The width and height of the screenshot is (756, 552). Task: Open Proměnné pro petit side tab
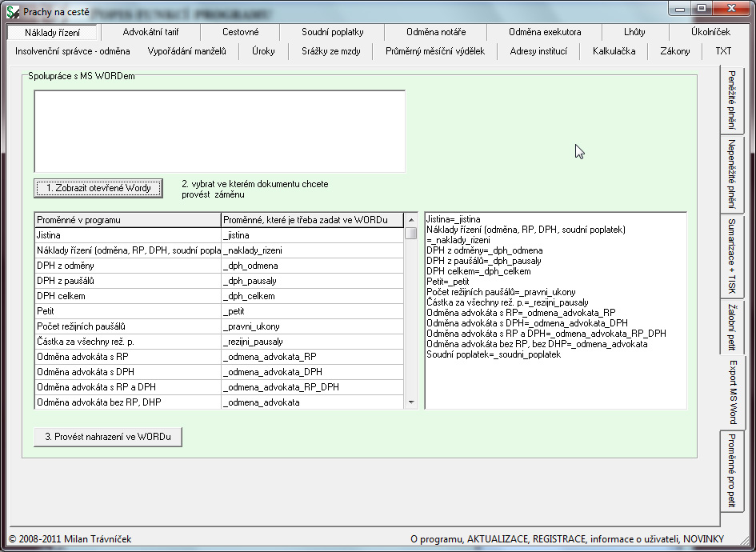click(x=731, y=471)
